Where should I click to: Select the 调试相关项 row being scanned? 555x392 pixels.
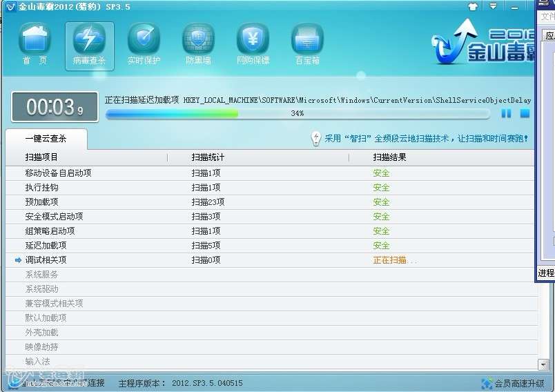coord(46,260)
